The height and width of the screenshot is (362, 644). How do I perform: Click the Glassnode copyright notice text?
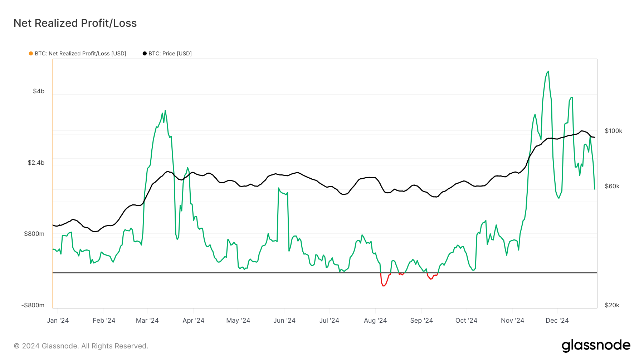point(81,346)
